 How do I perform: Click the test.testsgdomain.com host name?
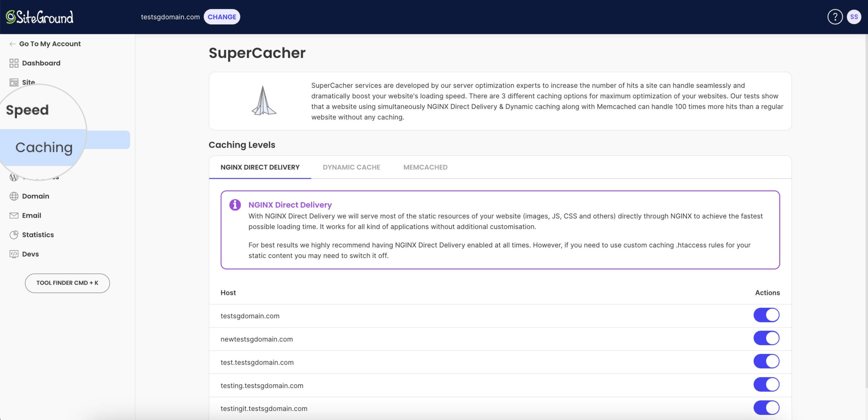point(257,362)
